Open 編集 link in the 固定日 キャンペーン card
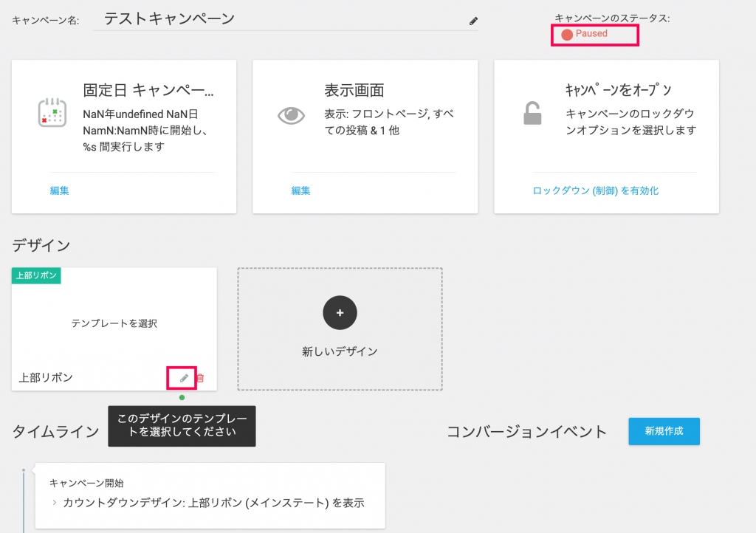This screenshot has width=756, height=533. click(x=59, y=190)
